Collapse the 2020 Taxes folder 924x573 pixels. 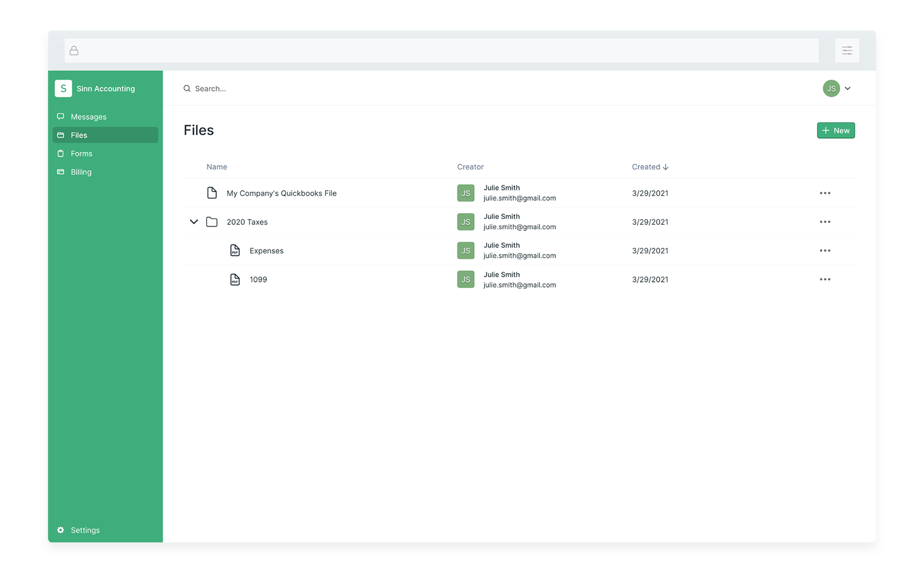tap(194, 222)
